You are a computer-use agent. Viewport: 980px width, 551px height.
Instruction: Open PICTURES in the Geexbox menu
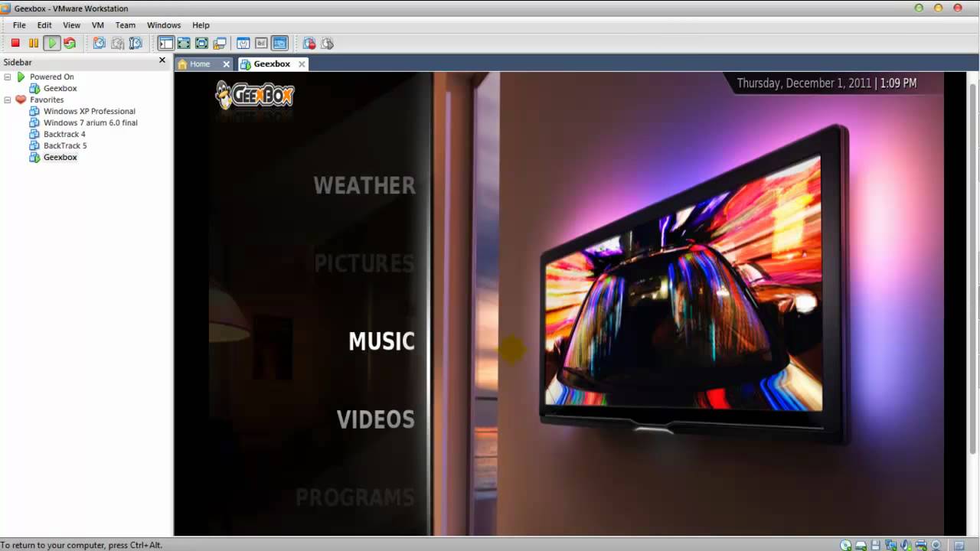tap(364, 263)
